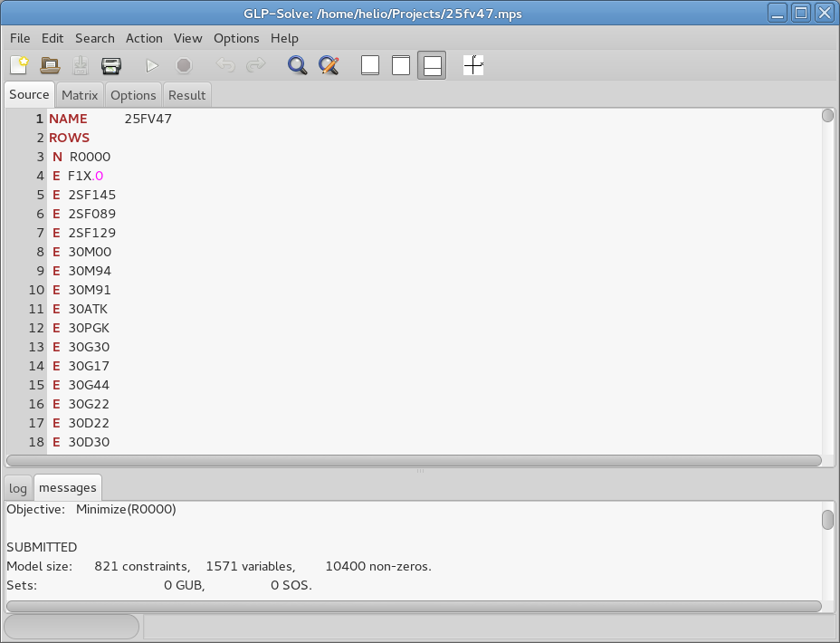Open the File menu
The height and width of the screenshot is (643, 840).
tap(20, 39)
